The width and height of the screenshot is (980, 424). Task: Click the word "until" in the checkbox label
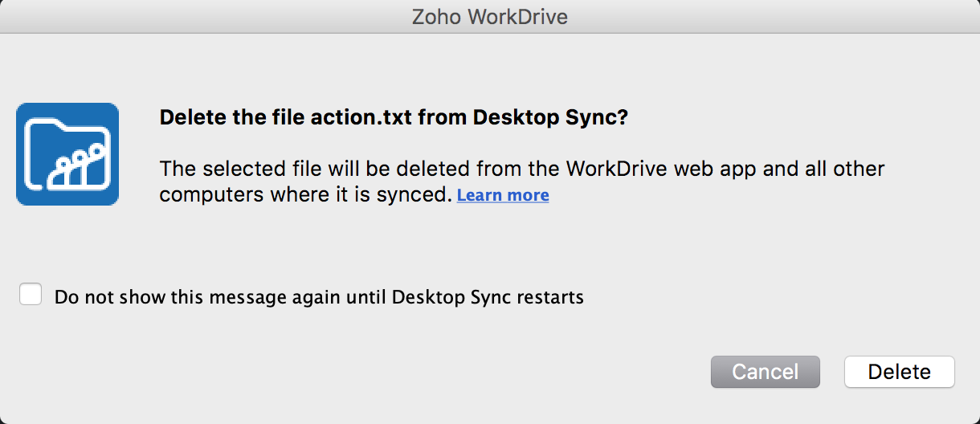click(x=365, y=297)
